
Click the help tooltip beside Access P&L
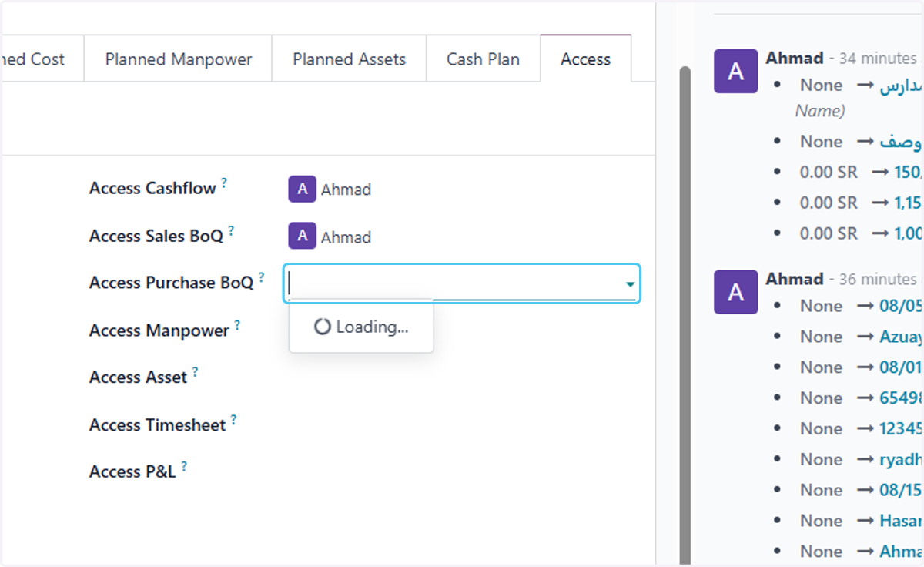[x=184, y=467]
